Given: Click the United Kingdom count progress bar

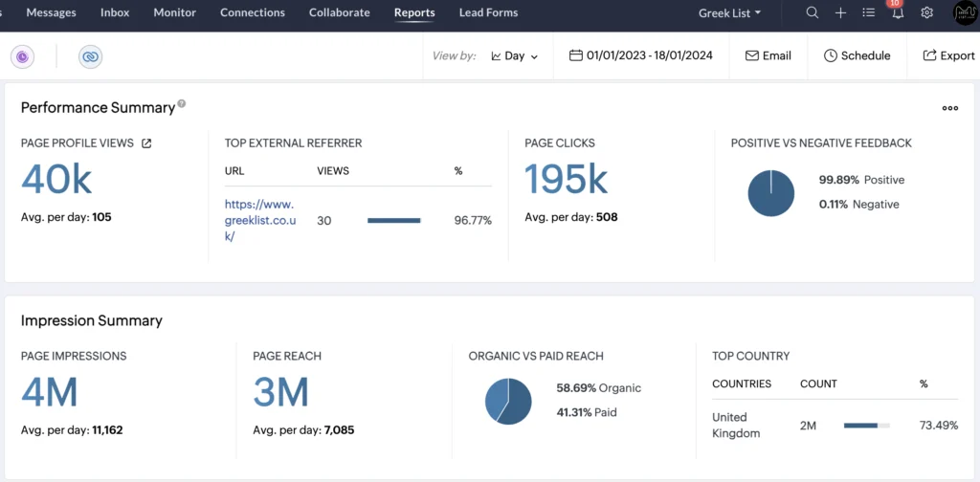Looking at the screenshot, I should tap(866, 426).
